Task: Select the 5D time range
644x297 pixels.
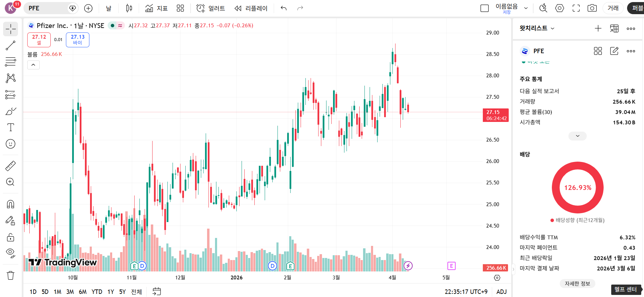Action: point(45,292)
